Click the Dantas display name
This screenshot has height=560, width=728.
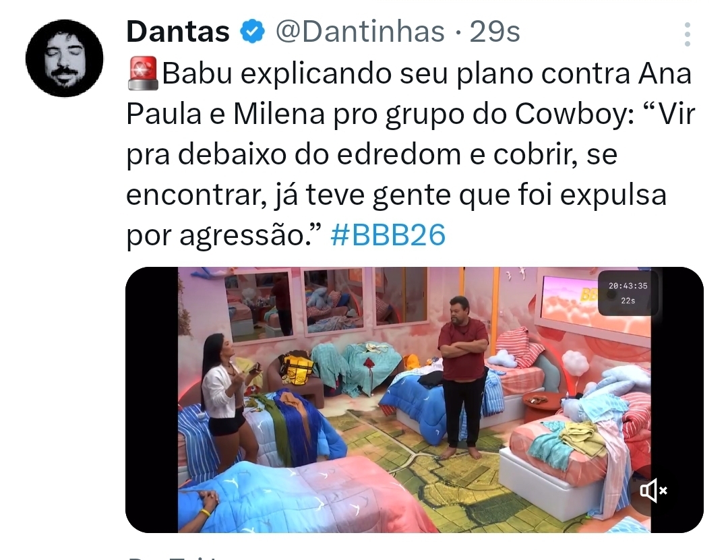coord(178,32)
